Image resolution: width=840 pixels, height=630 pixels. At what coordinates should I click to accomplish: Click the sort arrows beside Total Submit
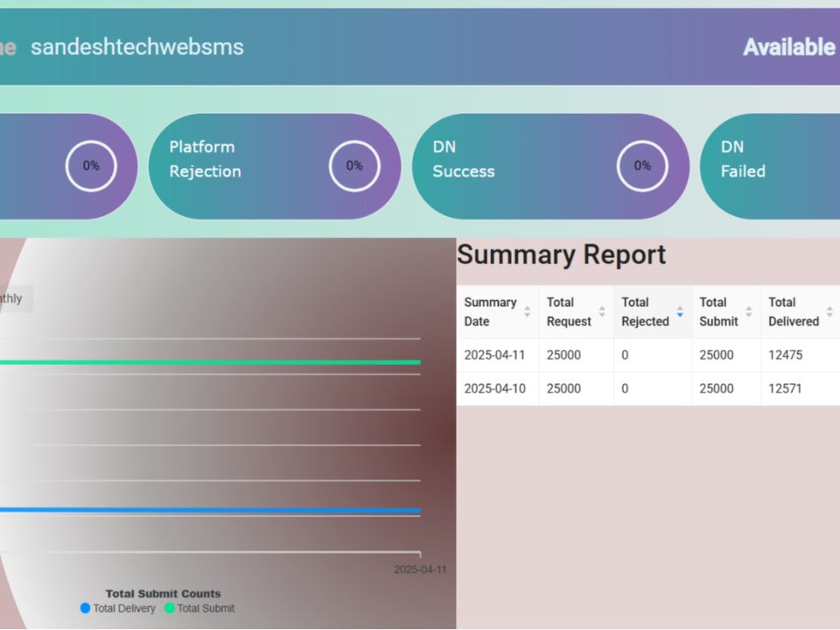[749, 311]
